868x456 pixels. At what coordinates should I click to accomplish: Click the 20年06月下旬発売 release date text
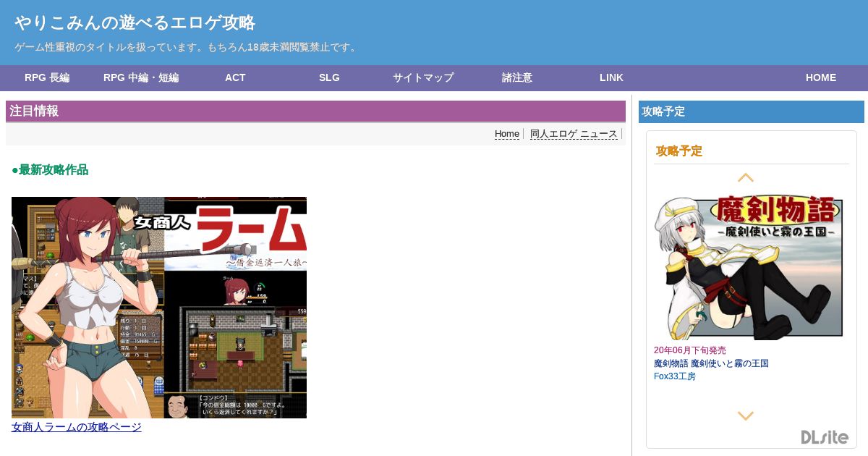(x=690, y=350)
